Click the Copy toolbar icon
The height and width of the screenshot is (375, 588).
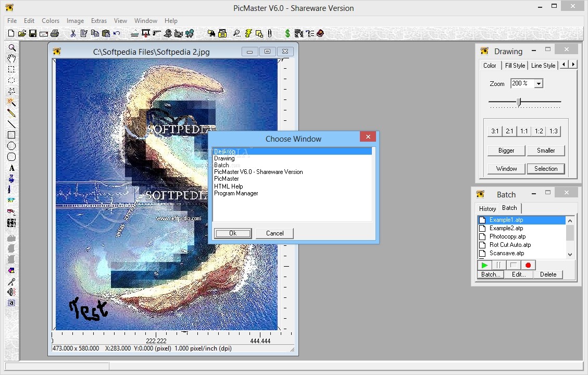[x=95, y=33]
